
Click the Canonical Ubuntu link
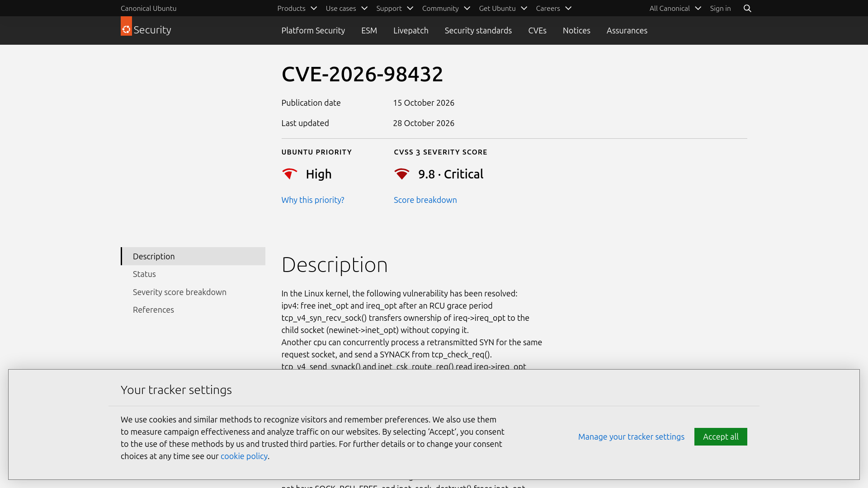pos(148,8)
